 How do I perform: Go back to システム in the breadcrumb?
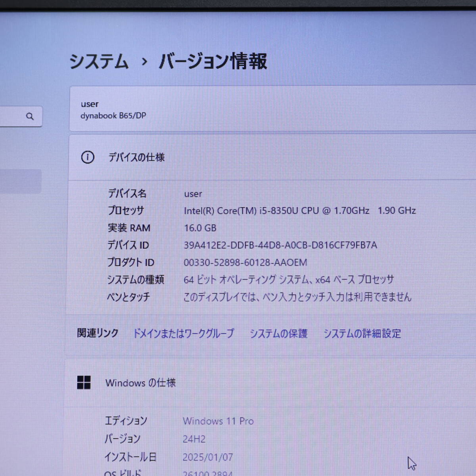pos(99,62)
